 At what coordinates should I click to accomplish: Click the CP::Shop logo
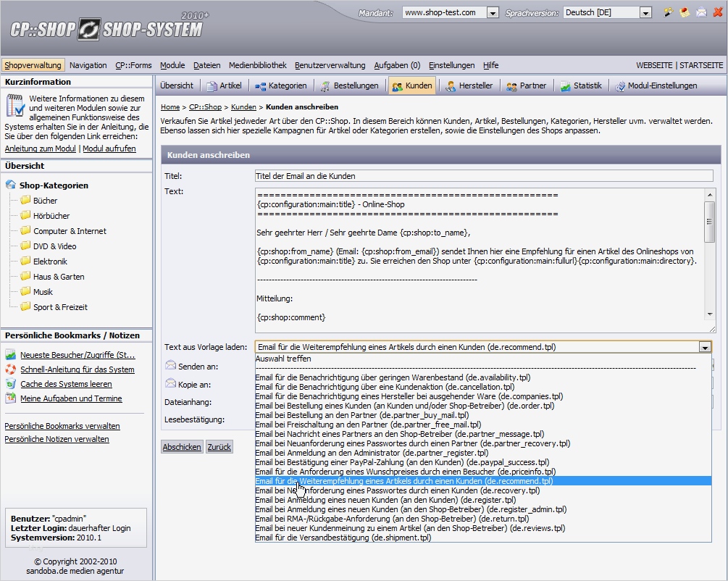coord(106,29)
